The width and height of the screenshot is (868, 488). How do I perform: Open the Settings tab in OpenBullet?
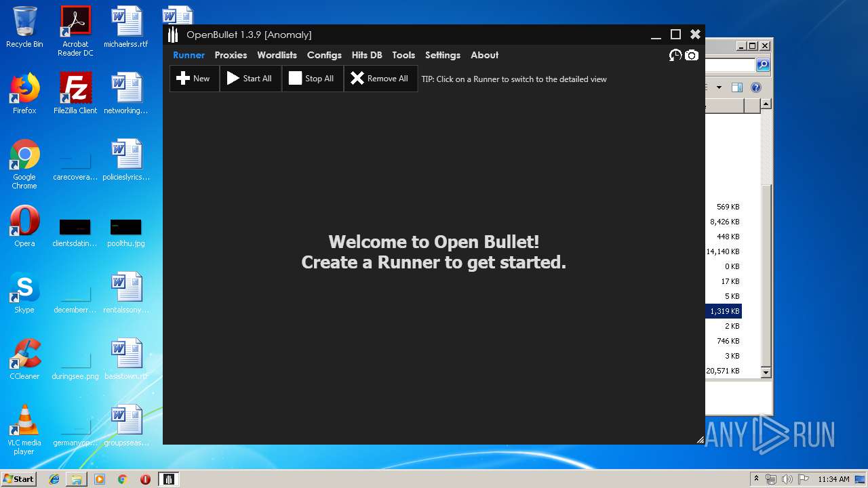tap(443, 55)
